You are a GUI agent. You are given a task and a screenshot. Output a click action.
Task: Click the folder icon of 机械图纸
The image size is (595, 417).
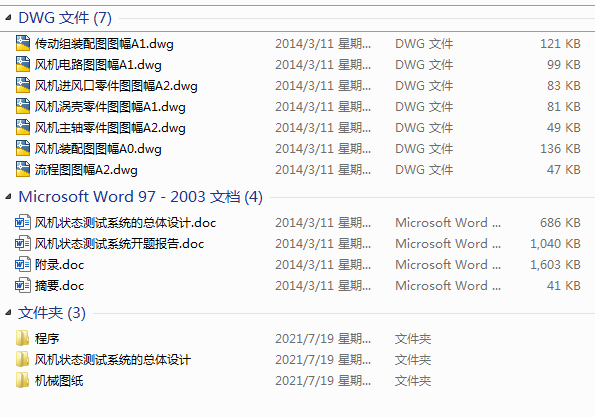tap(22, 380)
